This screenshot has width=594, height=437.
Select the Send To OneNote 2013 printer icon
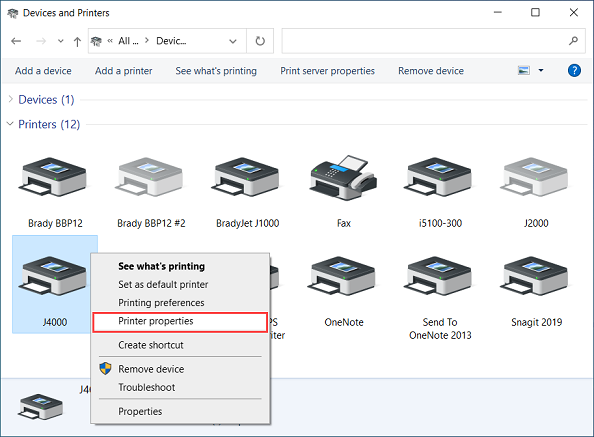point(438,276)
